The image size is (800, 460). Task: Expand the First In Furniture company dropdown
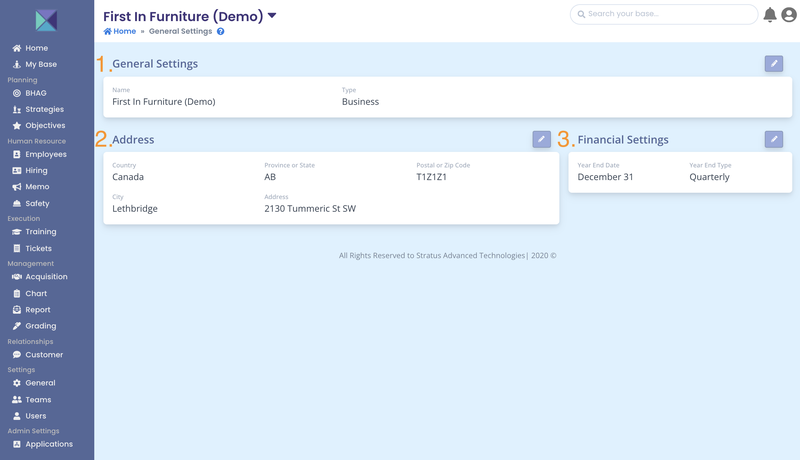click(x=271, y=16)
